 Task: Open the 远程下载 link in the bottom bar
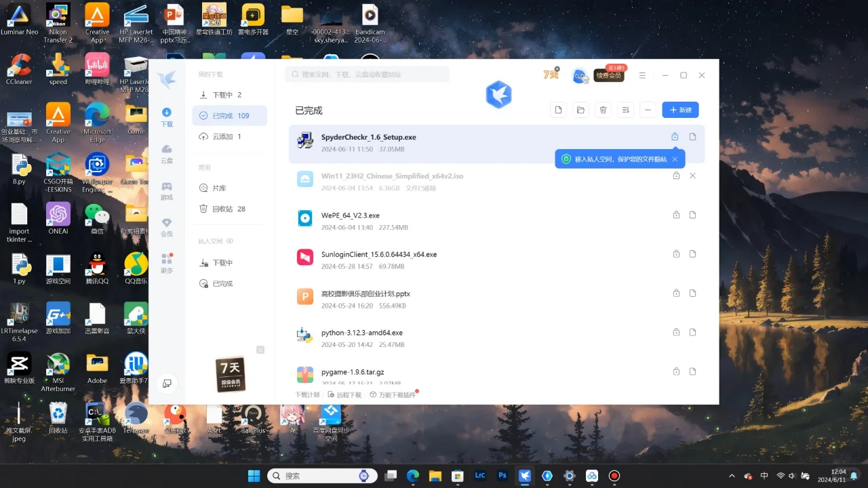[345, 394]
